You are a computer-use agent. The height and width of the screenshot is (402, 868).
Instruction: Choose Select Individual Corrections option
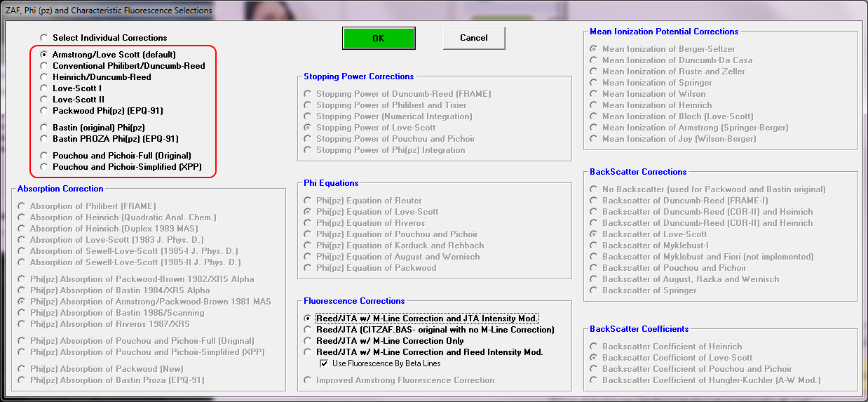45,38
